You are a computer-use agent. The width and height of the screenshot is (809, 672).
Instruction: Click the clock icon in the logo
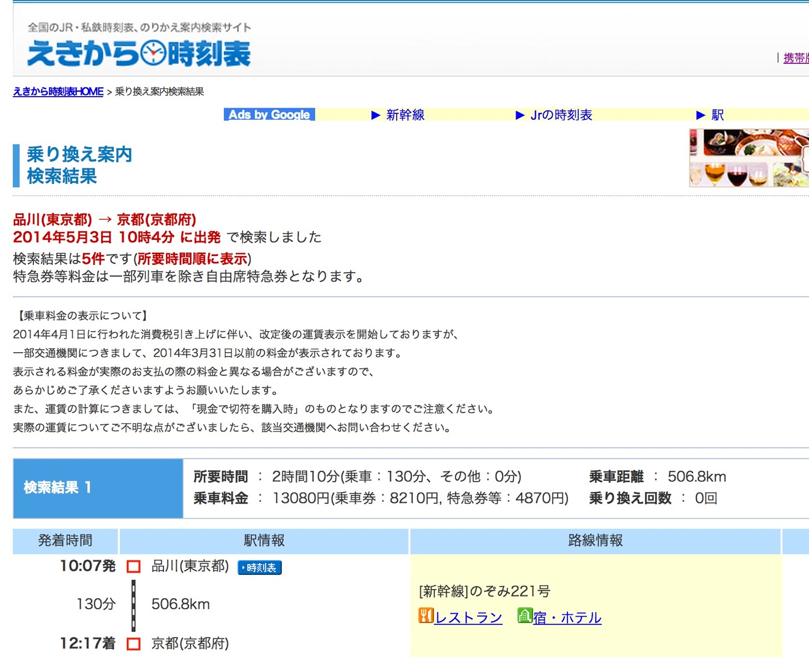pyautogui.click(x=153, y=53)
